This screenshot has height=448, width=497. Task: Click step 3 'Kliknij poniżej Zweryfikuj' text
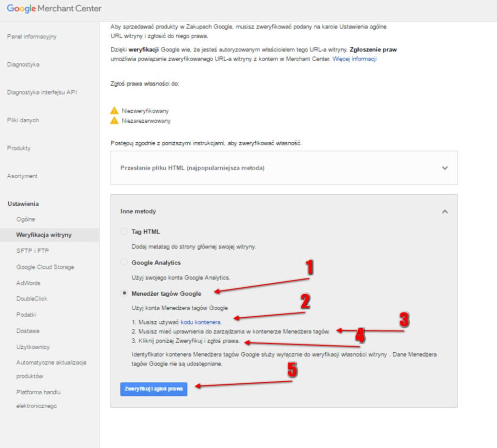pyautogui.click(x=186, y=341)
